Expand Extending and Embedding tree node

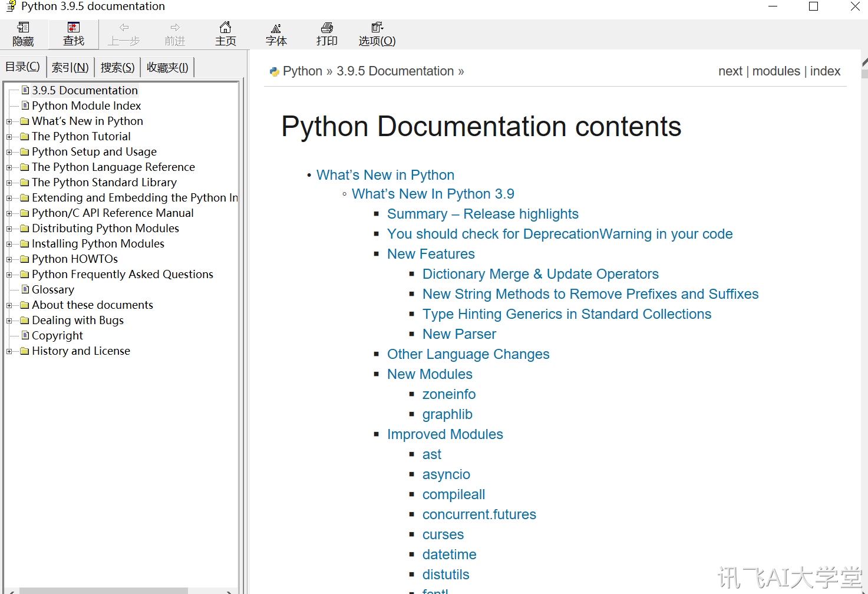9,198
